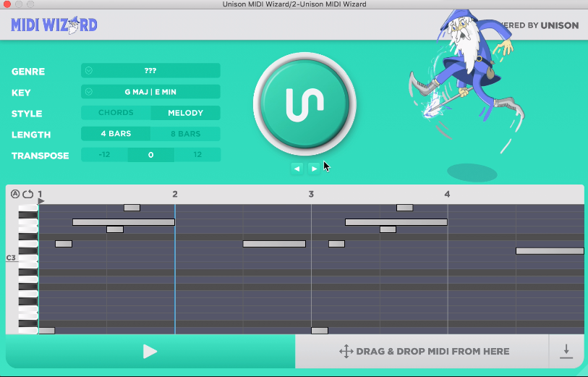This screenshot has width=588, height=377.
Task: Transpose up by 12
Action: [197, 155]
